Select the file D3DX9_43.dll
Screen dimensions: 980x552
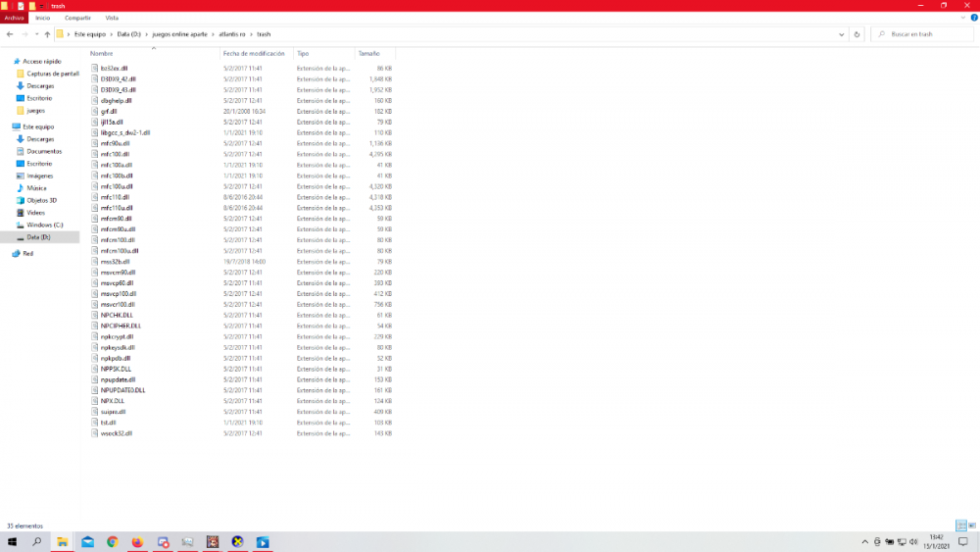(118, 89)
